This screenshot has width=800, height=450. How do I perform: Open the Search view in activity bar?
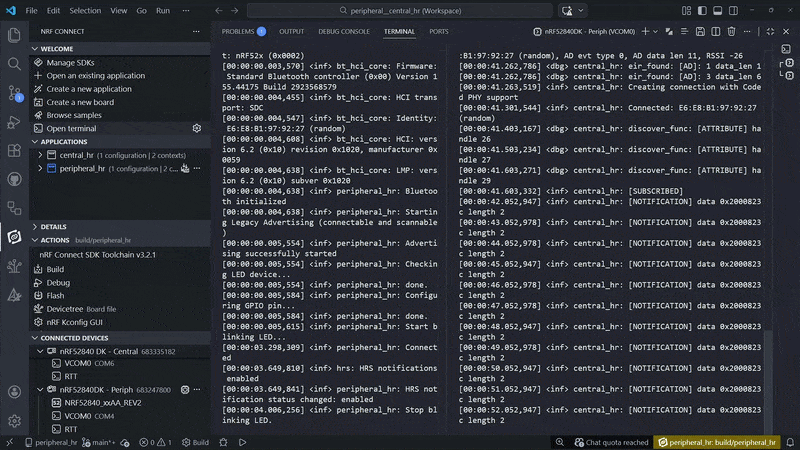tap(14, 64)
